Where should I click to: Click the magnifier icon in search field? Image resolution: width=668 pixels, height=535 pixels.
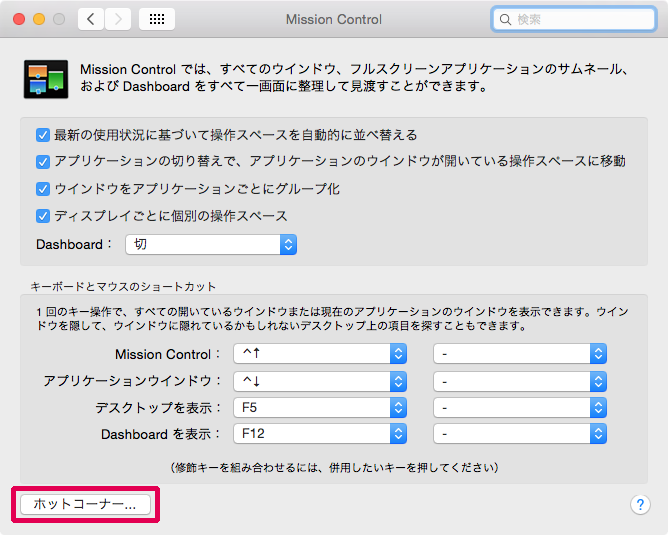coord(505,20)
